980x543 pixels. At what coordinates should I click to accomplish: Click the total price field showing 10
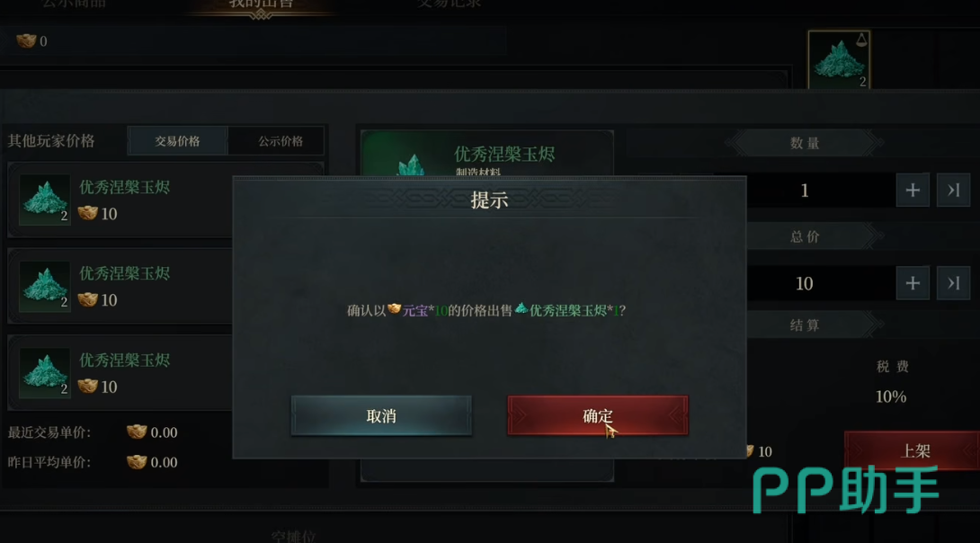tap(804, 283)
